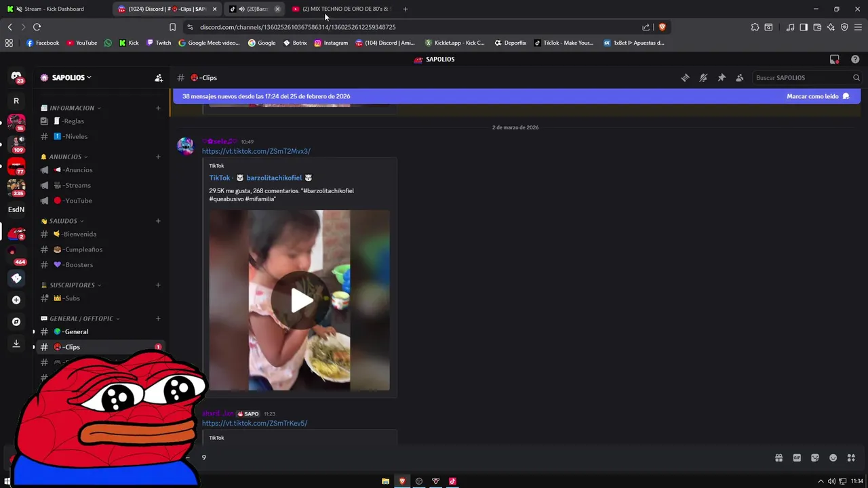Open Threads icon in channel header
The width and height of the screenshot is (868, 488).
click(x=685, y=78)
